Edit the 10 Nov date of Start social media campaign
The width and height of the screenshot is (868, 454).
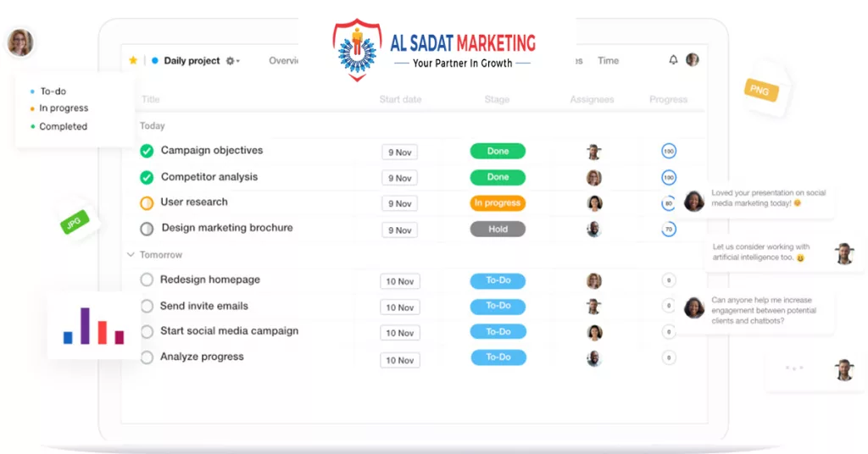coord(400,333)
